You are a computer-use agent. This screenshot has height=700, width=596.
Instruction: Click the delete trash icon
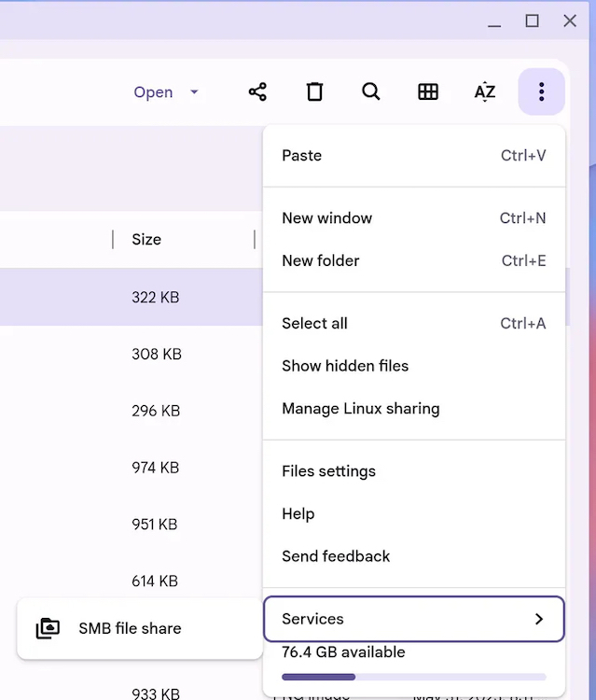coord(314,91)
